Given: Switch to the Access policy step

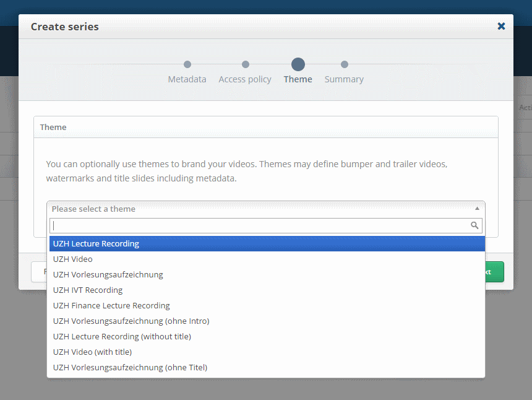Looking at the screenshot, I should pyautogui.click(x=245, y=79).
